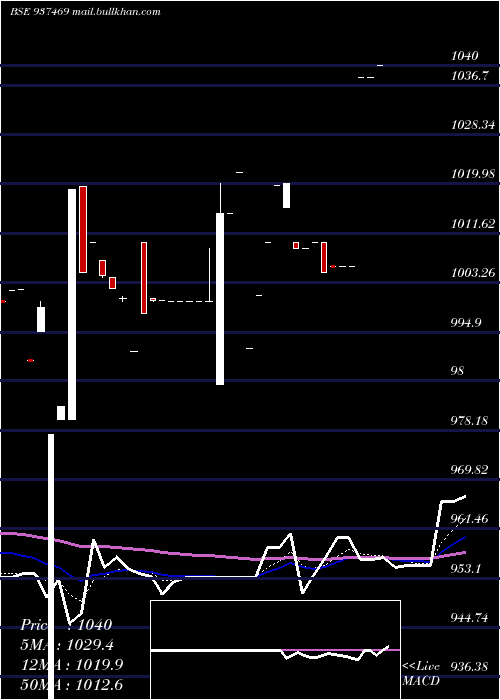Click the 961.46 price axis label
Viewport: 500px width, 700px height.
coord(469,518)
